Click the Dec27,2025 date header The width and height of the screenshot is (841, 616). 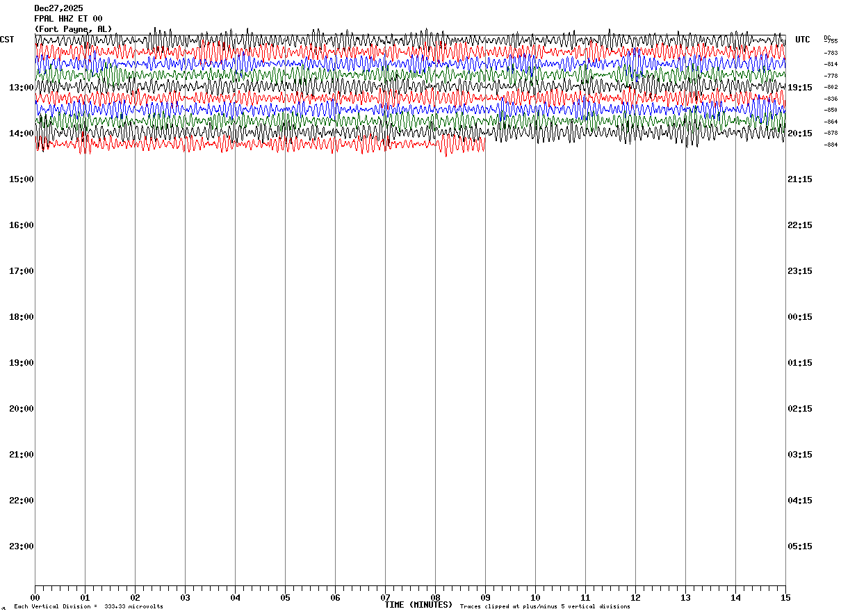pyautogui.click(x=58, y=8)
